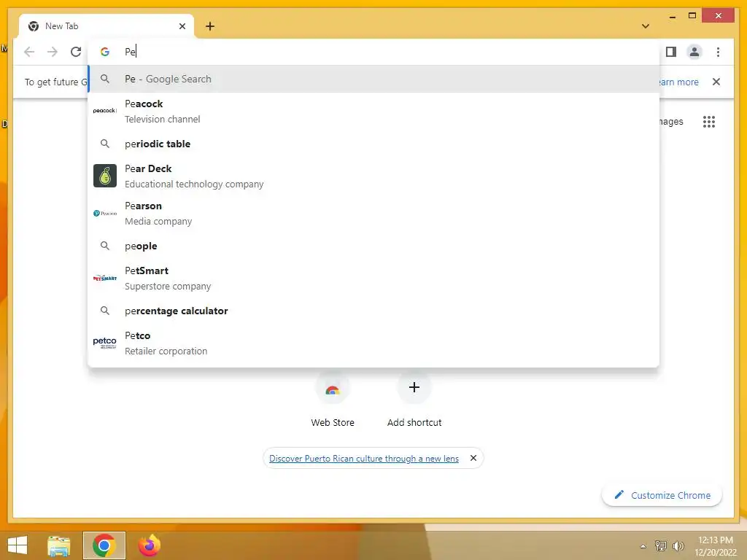Screen dimensions: 747x560
Task: Go forward using the forward arrow
Action: [x=53, y=52]
